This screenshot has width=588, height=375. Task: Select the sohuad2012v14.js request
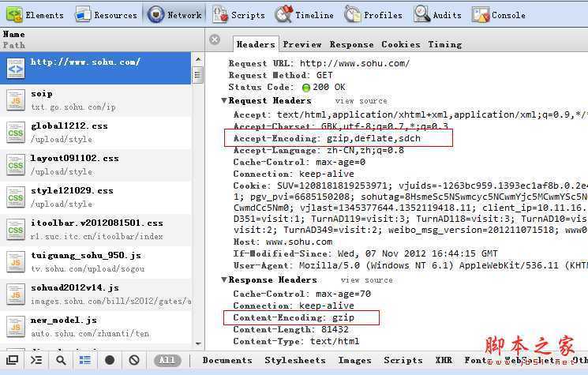coord(96,294)
